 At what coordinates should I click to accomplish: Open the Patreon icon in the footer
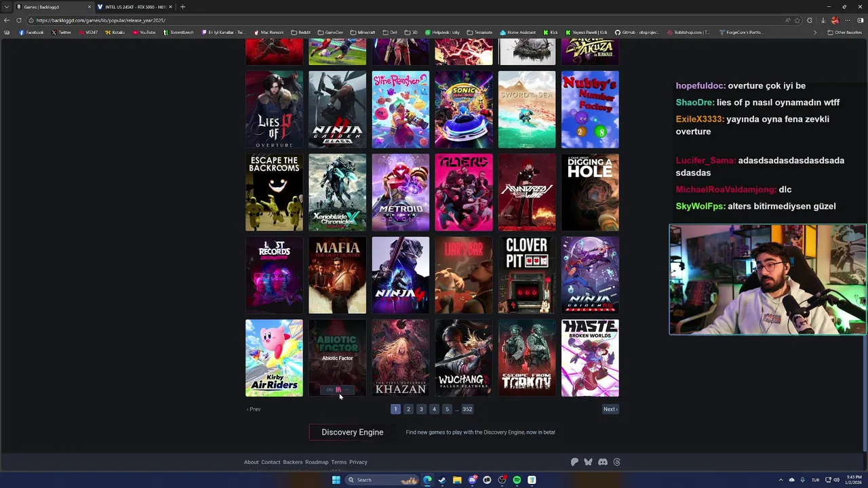point(574,462)
